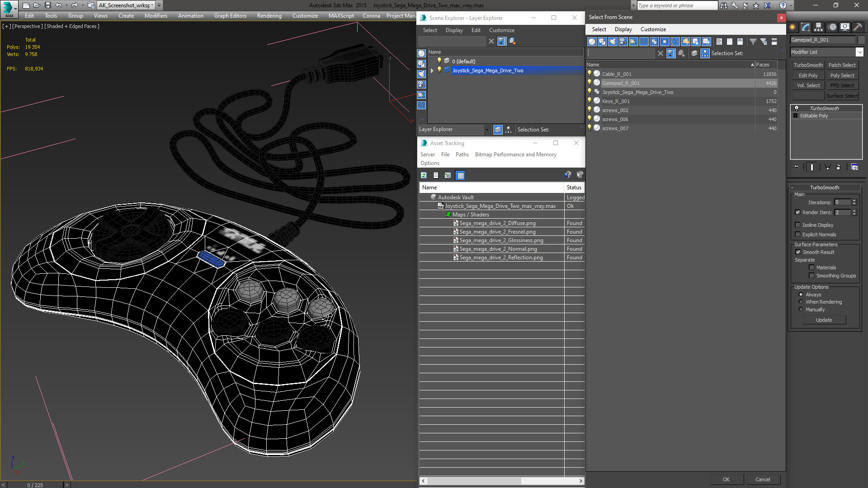Viewport: 868px width, 488px height.
Task: Click the TurboSmooth lightbulb in modifier stack
Action: coord(797,108)
